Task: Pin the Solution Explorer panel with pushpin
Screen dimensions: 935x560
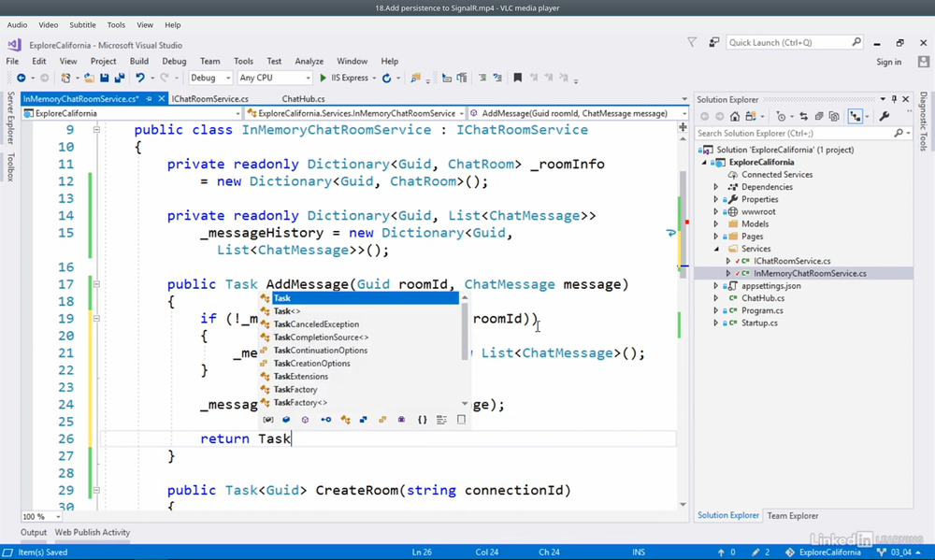Action: pyautogui.click(x=894, y=99)
